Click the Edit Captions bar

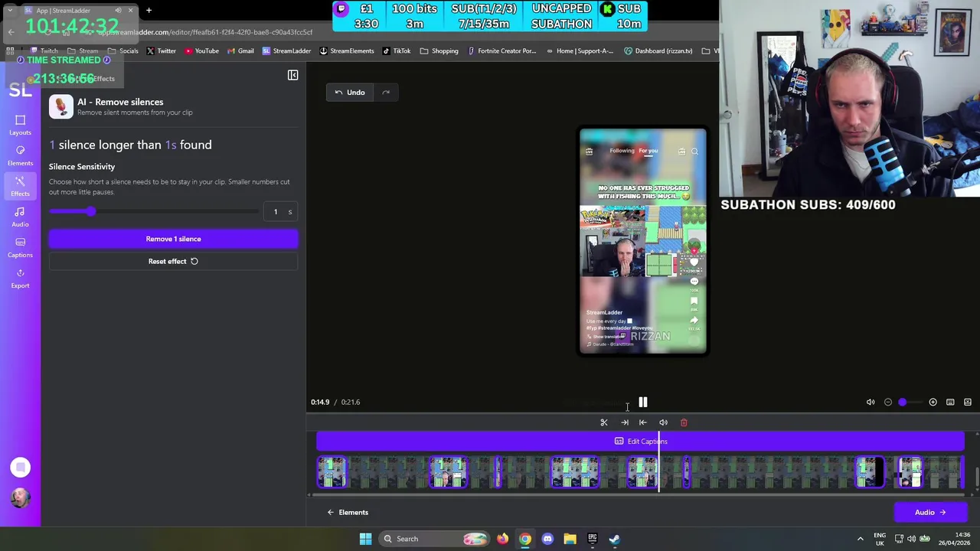(x=640, y=442)
